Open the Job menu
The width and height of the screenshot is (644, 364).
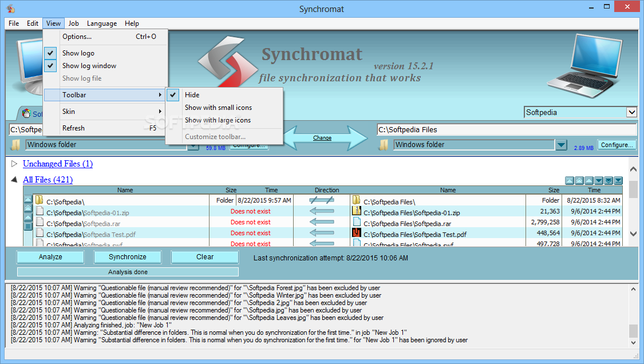tap(73, 23)
